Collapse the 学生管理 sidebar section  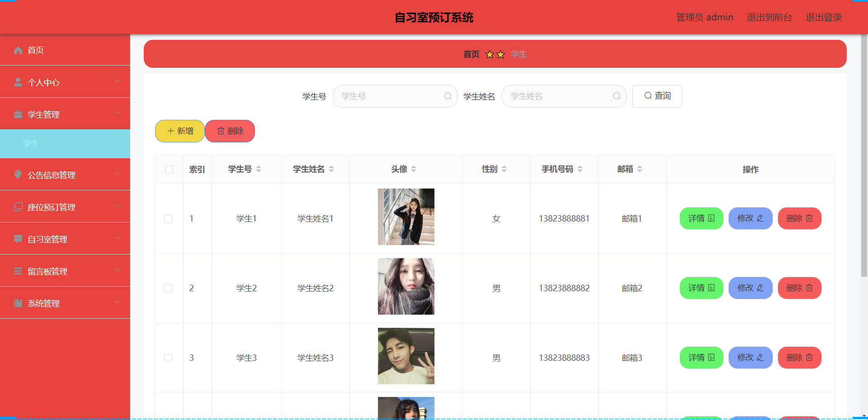pyautogui.click(x=117, y=113)
